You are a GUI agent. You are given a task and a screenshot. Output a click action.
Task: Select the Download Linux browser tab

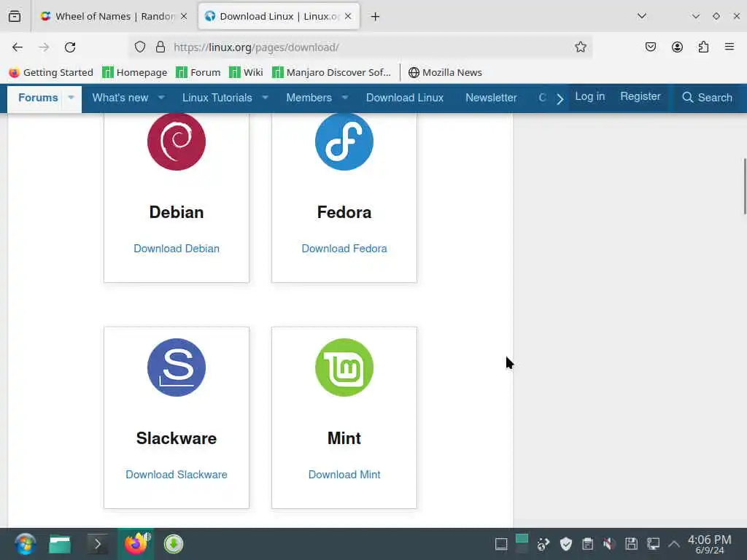click(279, 16)
